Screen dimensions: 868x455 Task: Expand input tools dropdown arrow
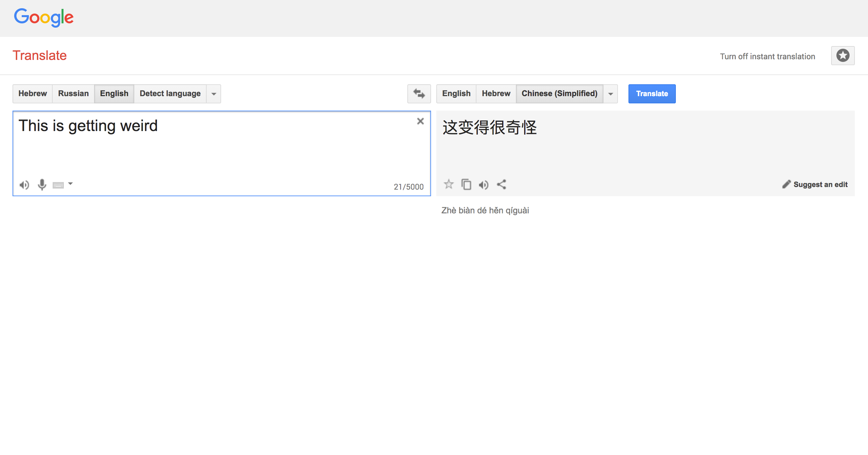coord(70,184)
